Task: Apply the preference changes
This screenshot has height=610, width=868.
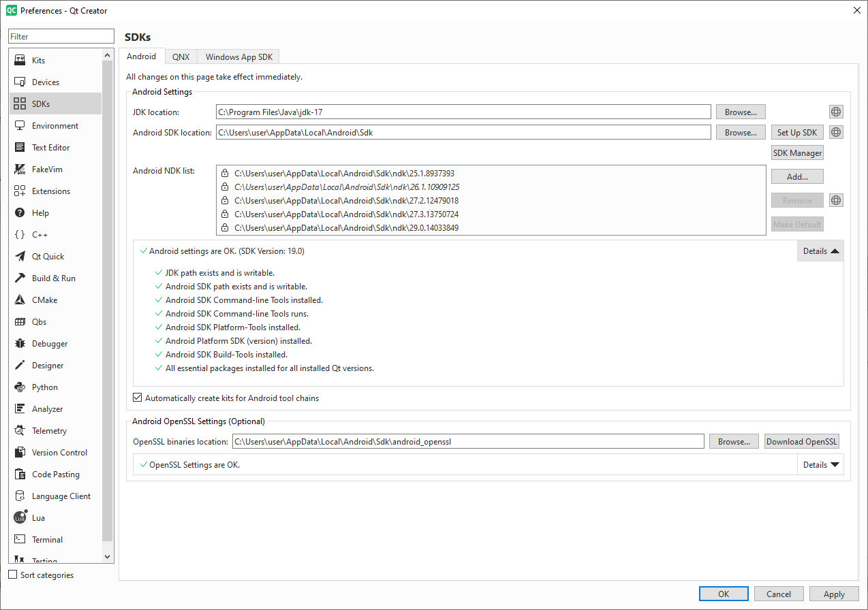Action: 834,594
